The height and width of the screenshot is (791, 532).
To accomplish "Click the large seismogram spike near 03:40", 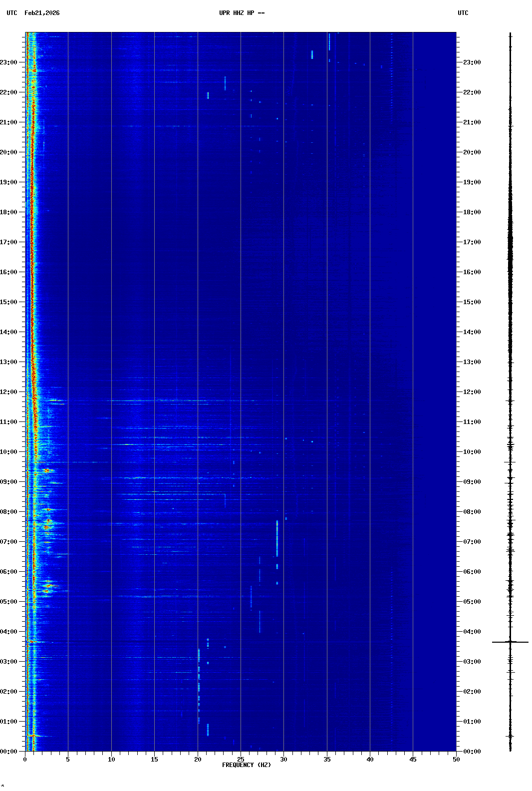I will tap(510, 642).
